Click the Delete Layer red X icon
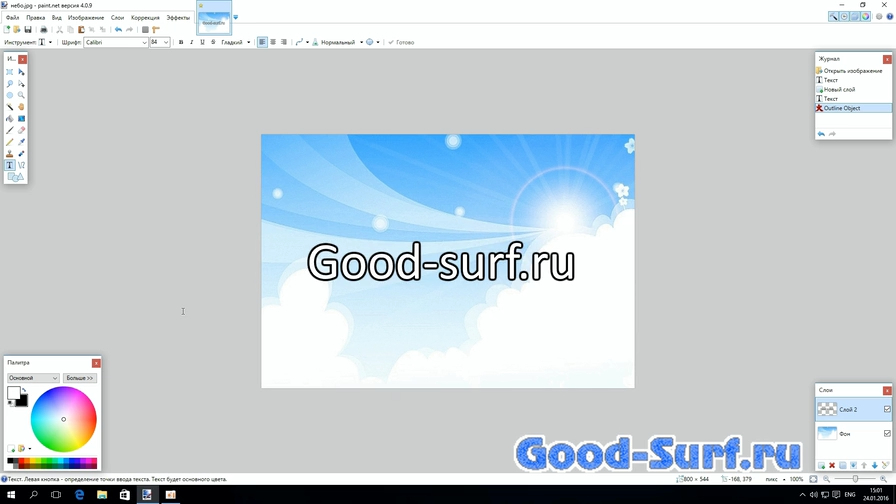 point(832,466)
